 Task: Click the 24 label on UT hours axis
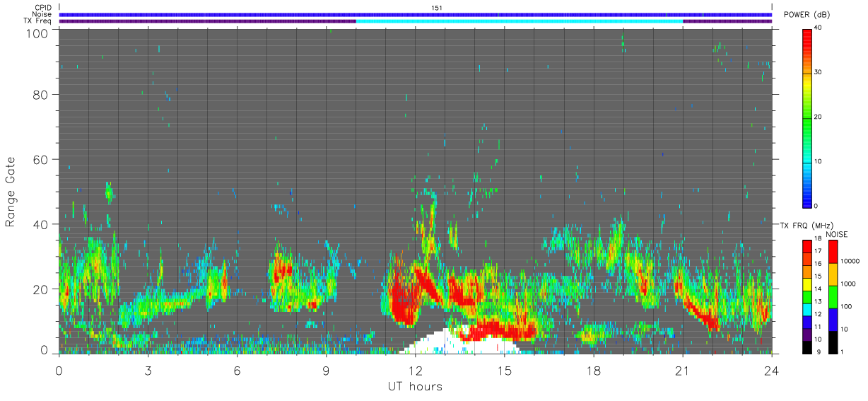(x=772, y=370)
